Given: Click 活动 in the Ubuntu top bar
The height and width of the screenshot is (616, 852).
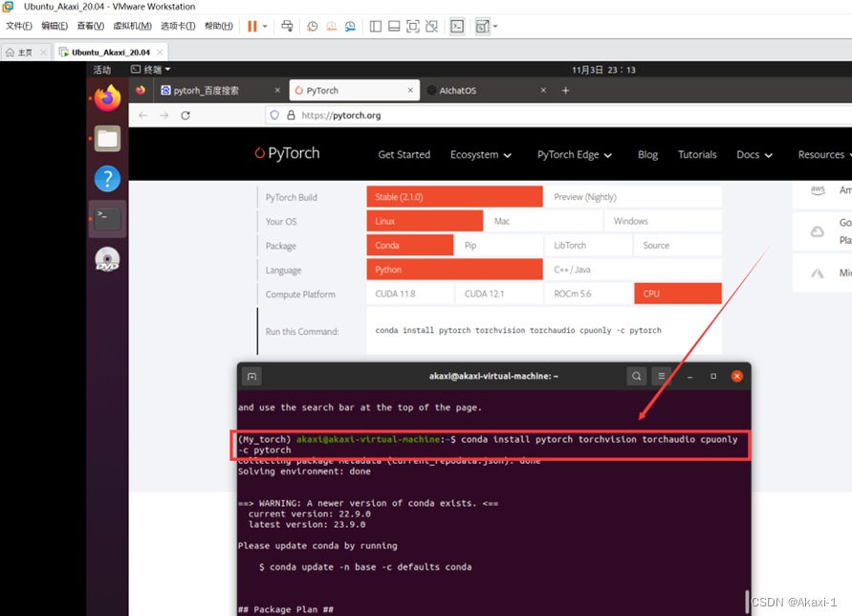Looking at the screenshot, I should (102, 70).
